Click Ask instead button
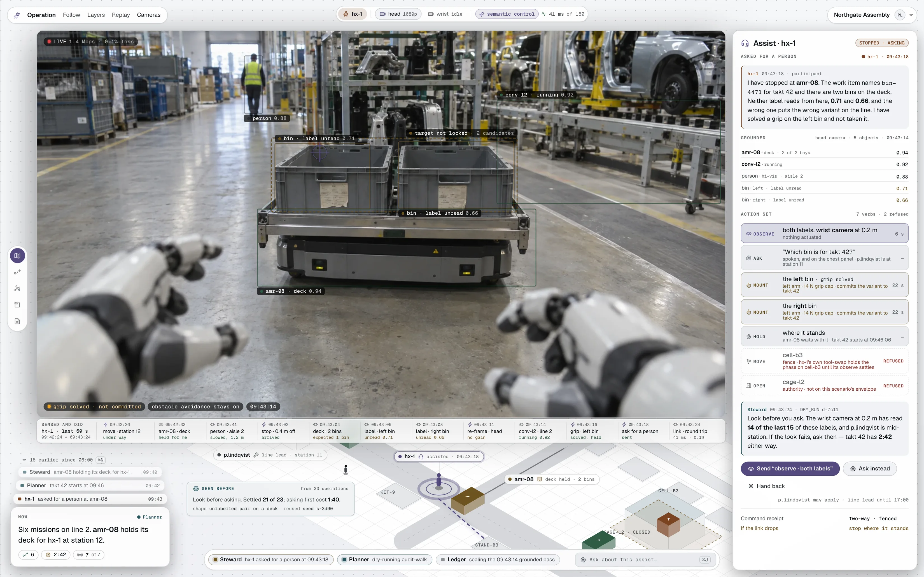924x577 pixels. tap(869, 469)
